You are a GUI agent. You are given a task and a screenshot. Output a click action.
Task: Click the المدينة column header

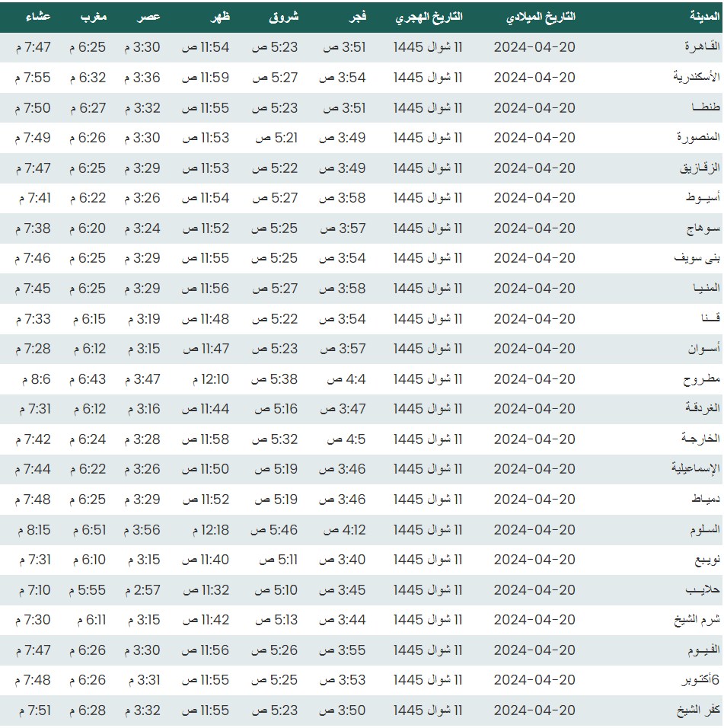click(695, 17)
